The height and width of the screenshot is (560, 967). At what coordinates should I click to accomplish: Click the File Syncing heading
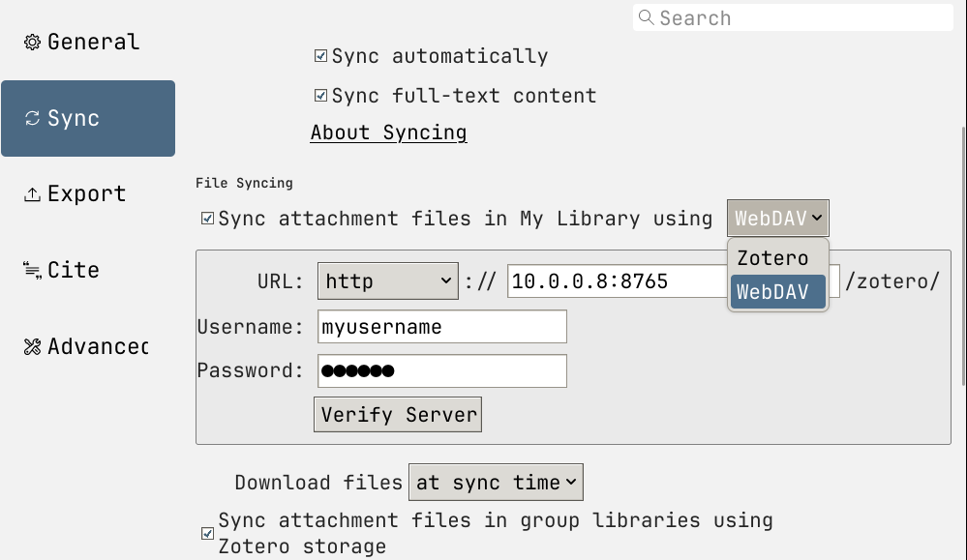[244, 183]
